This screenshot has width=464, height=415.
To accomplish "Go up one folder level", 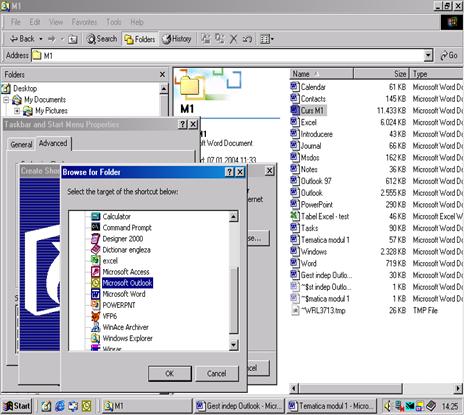I will pos(73,39).
